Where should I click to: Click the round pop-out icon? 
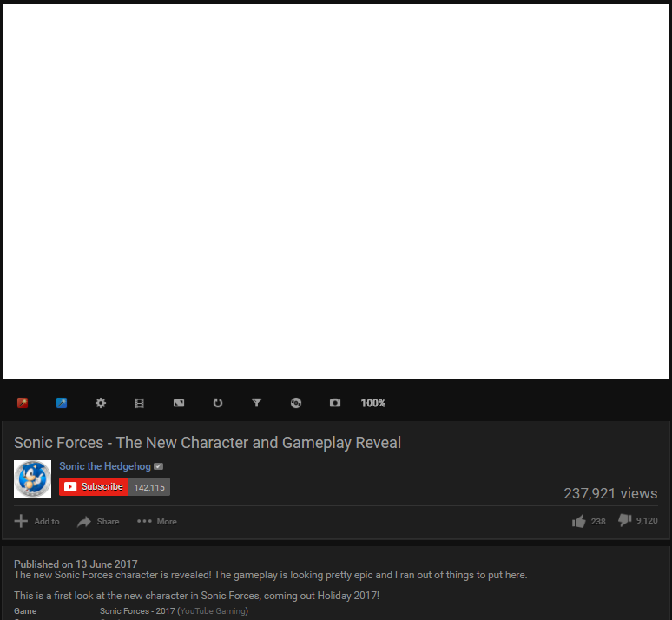[x=296, y=403]
